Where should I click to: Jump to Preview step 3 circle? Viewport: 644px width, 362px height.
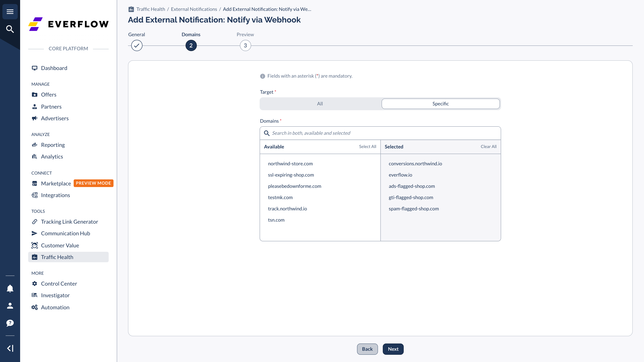245,45
